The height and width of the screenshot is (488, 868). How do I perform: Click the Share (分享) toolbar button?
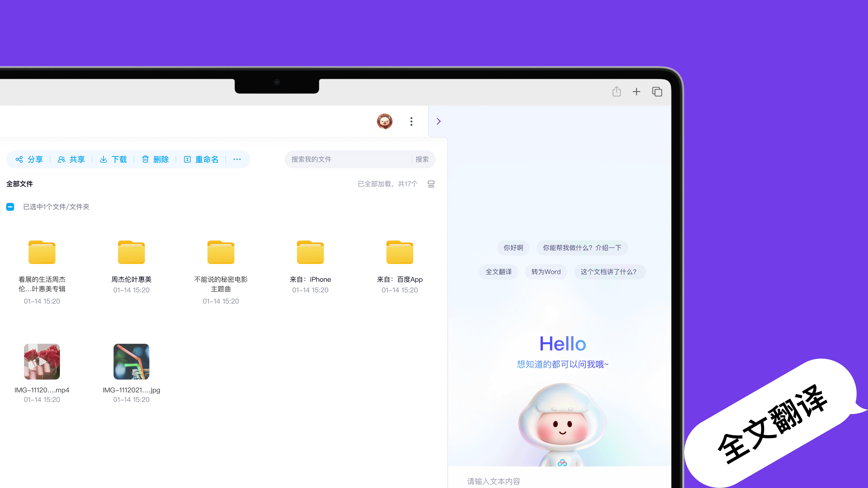coord(29,159)
